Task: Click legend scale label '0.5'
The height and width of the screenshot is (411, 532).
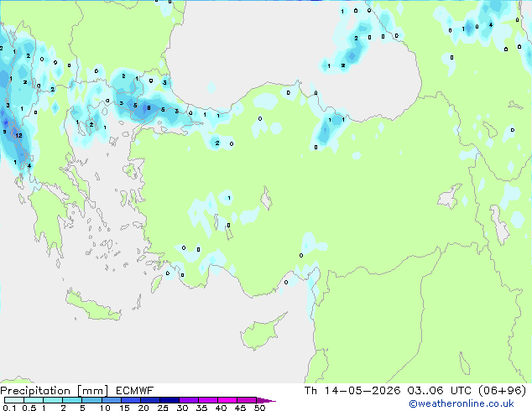Action: 29,408
